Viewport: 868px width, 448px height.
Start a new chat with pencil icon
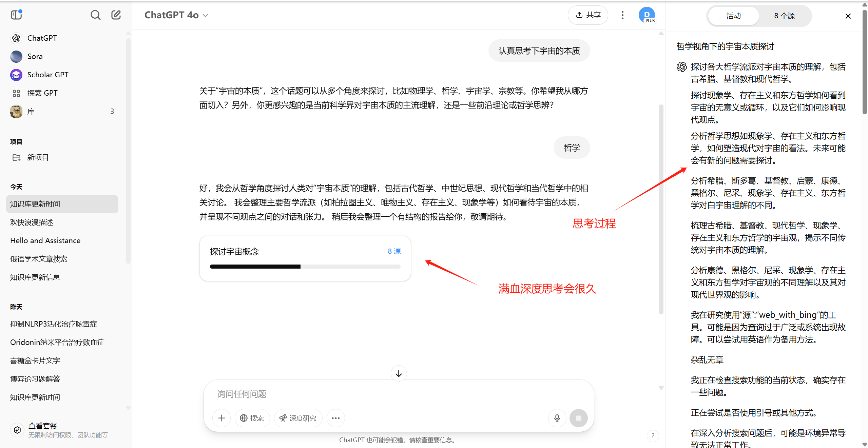tap(116, 15)
